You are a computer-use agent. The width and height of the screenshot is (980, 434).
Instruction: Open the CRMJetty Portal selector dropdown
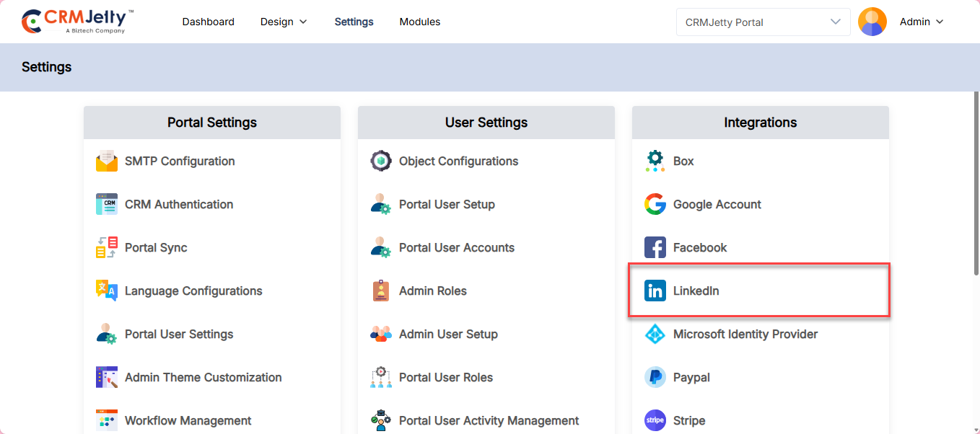(764, 22)
